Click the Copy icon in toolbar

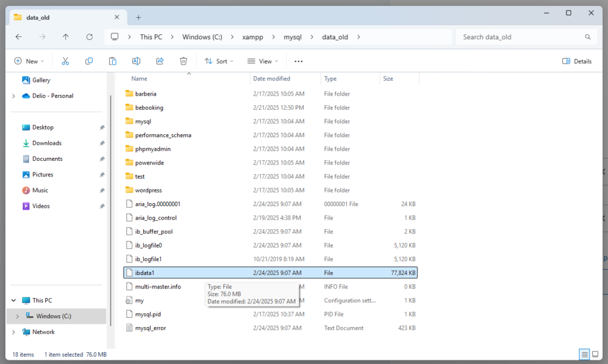[89, 61]
